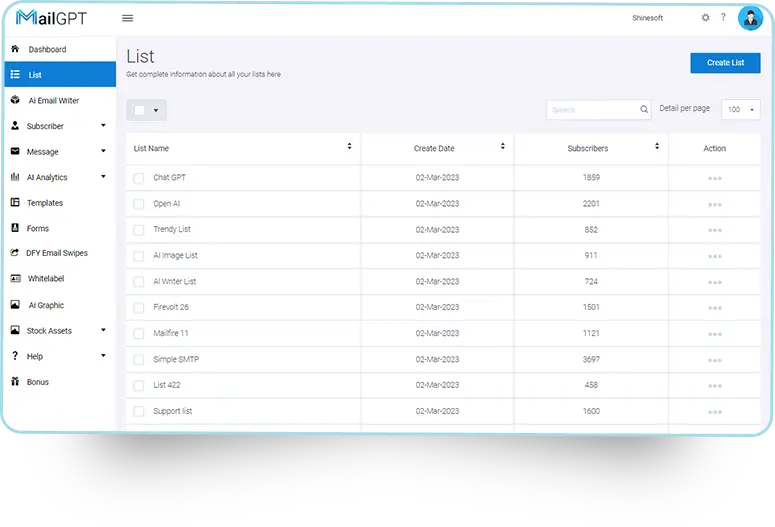
Task: Click the MailGPT logo
Action: pyautogui.click(x=50, y=18)
